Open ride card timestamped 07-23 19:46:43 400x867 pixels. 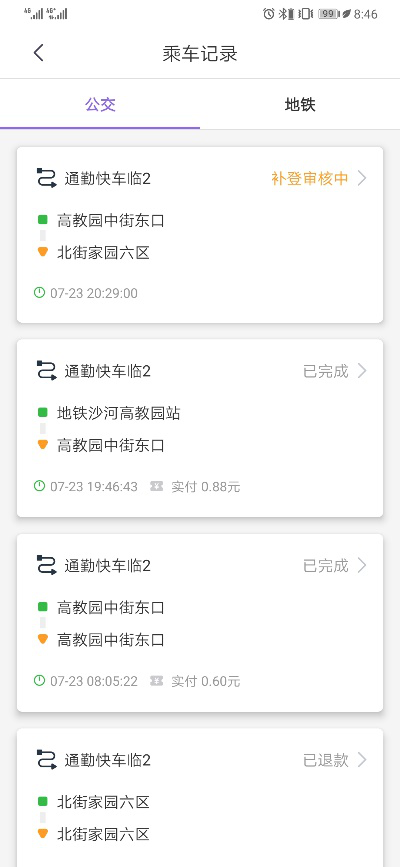[x=200, y=428]
